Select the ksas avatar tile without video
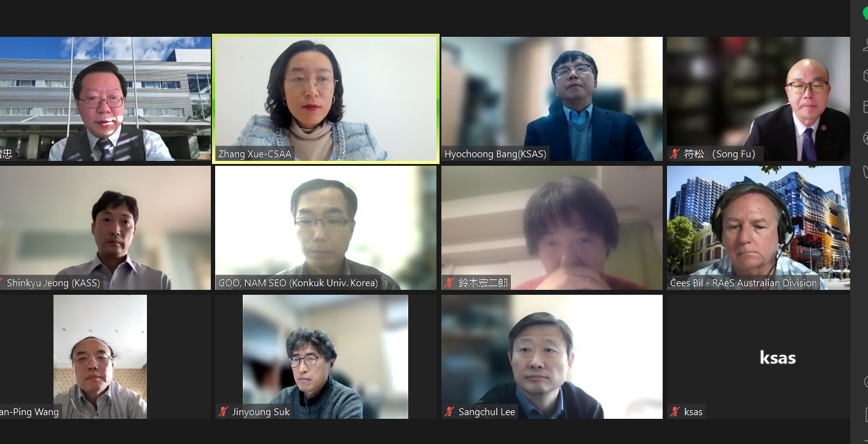 759,357
